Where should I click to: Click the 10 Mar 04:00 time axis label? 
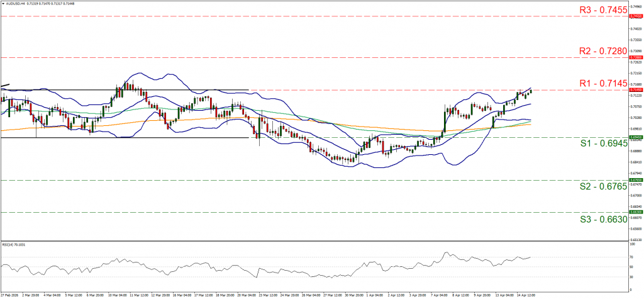click(118, 295)
